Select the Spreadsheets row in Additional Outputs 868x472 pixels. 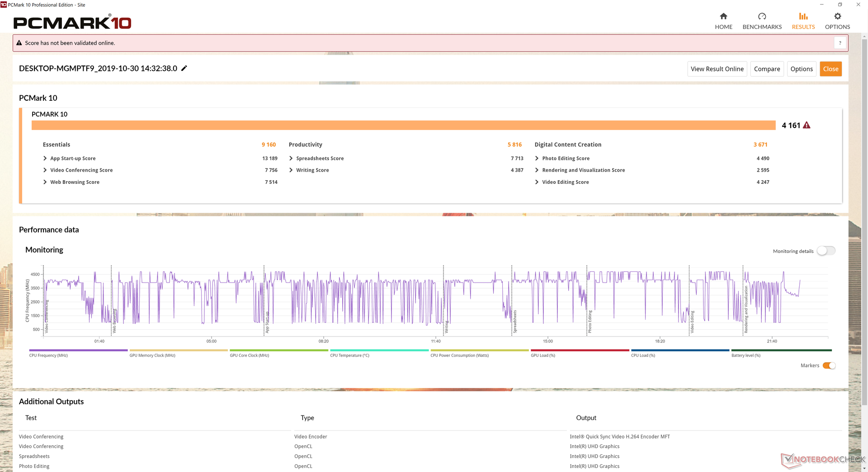tap(429, 456)
